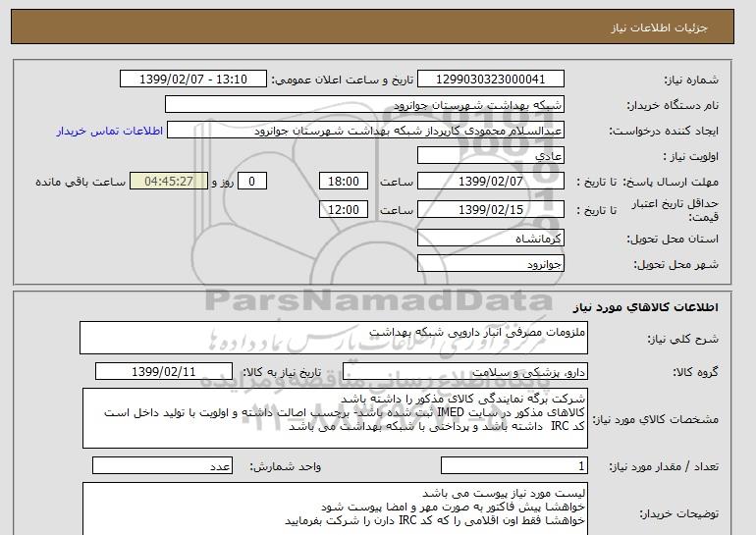Click the حداقل تاریخ اعتبار قیمت label

[x=675, y=210]
